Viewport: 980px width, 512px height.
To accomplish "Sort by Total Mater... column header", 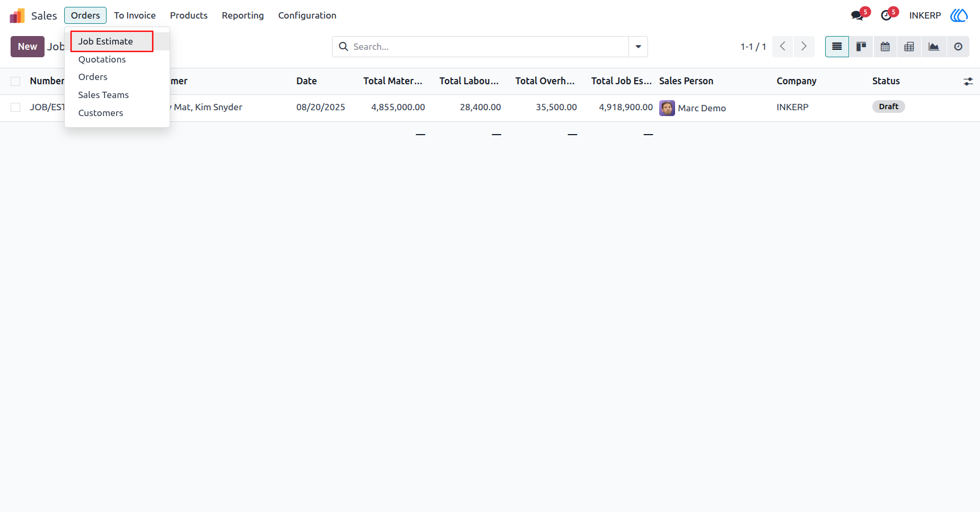I will (393, 81).
